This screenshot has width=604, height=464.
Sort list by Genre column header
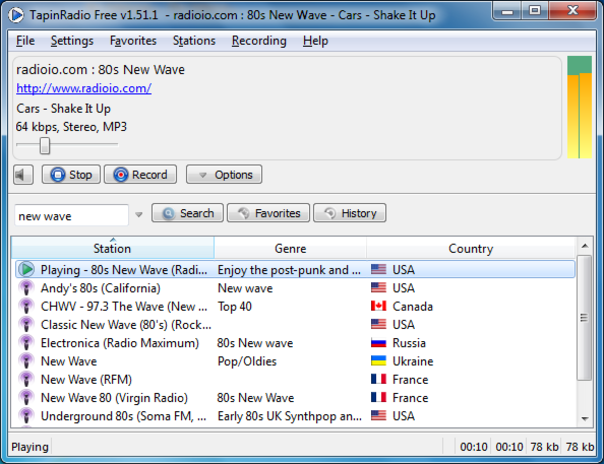pos(290,248)
